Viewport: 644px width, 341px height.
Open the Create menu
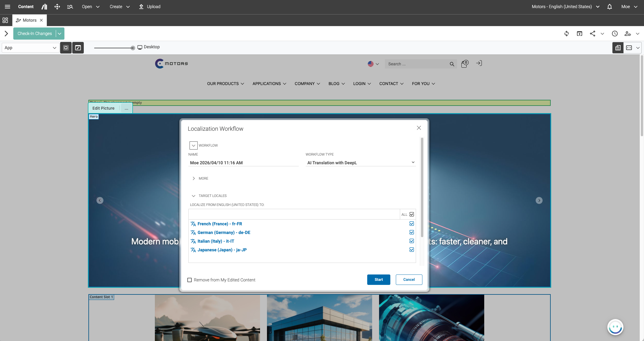coord(120,7)
